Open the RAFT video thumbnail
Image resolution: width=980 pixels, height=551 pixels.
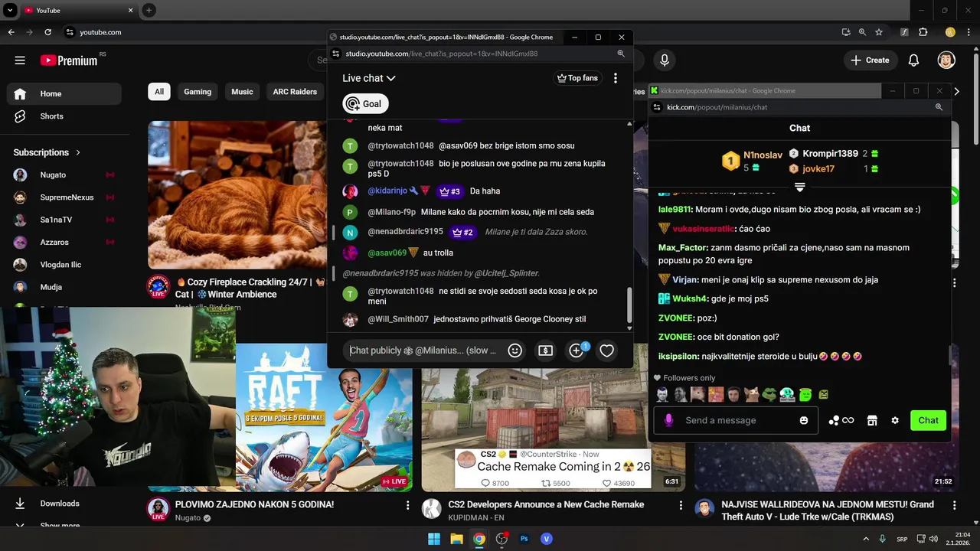click(324, 417)
